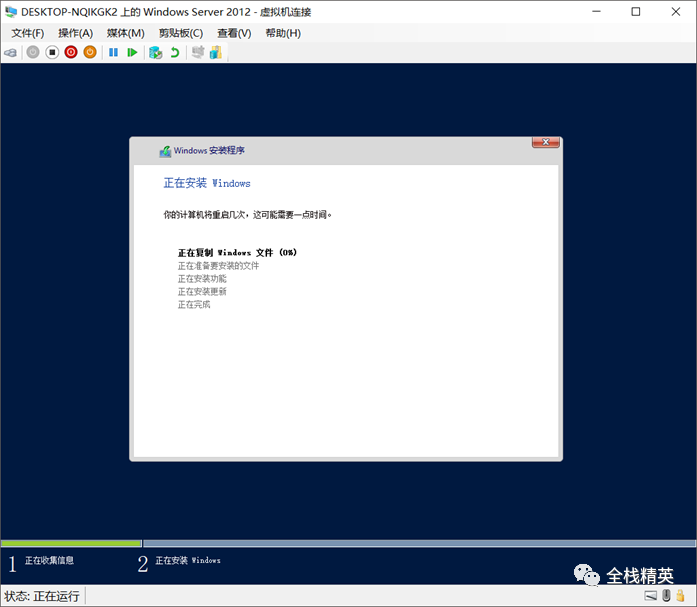Click the 正在复制 Windows 文件 (0%) line
697x607 pixels.
[237, 252]
